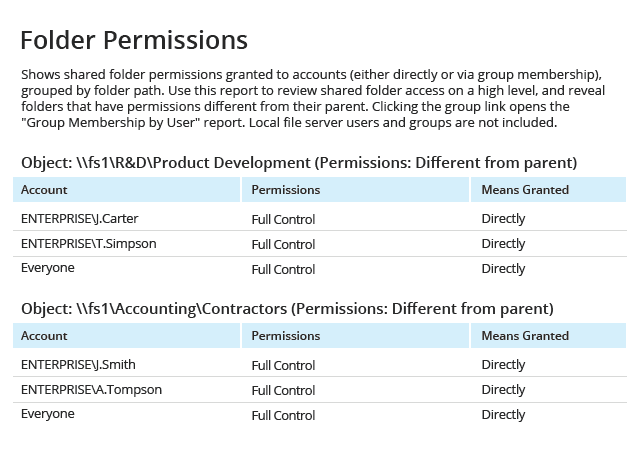
Task: Click Permissions column header in Contractors table
Action: 286,336
